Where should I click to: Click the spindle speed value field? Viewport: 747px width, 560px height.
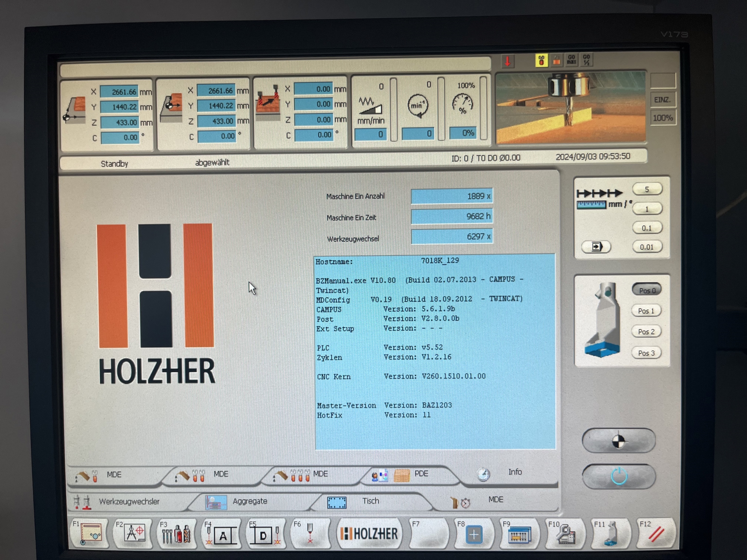coord(418,134)
